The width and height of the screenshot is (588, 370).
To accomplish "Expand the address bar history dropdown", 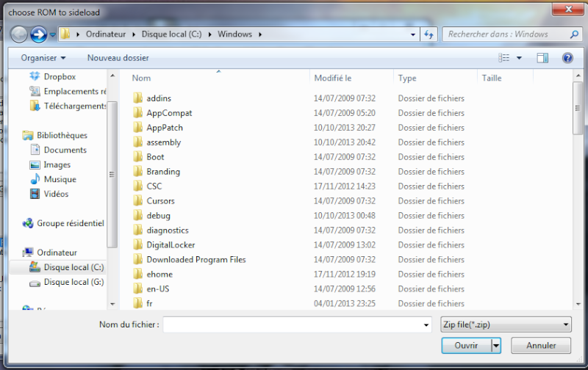I will click(x=413, y=35).
